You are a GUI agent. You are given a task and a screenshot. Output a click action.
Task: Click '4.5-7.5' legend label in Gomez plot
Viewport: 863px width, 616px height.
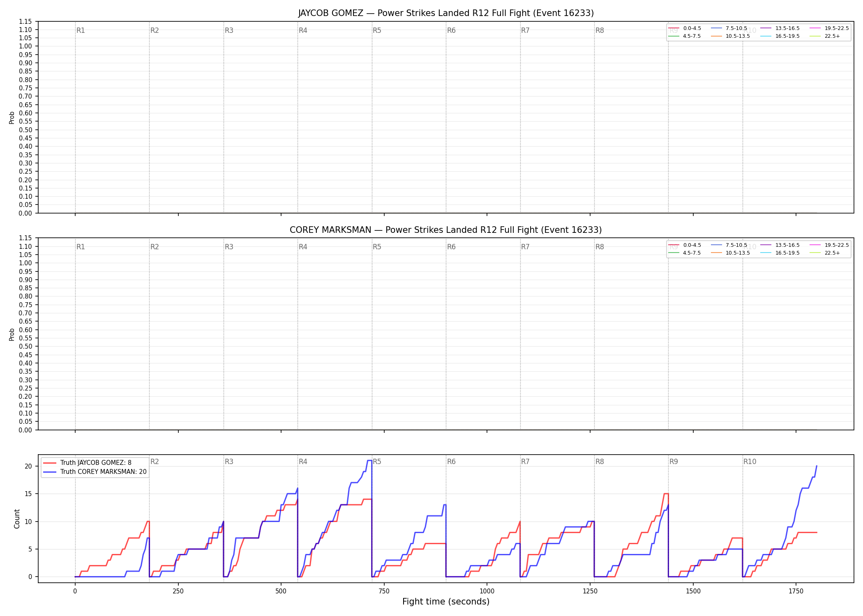point(692,36)
